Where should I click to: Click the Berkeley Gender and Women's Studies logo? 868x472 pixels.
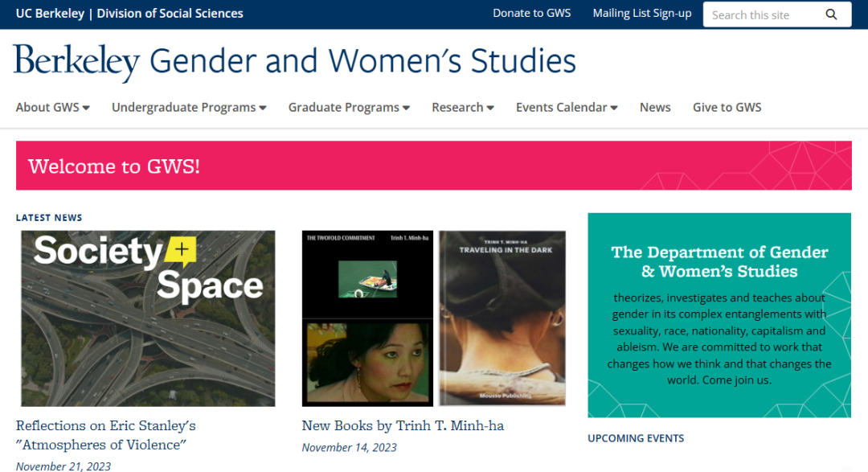(294, 61)
